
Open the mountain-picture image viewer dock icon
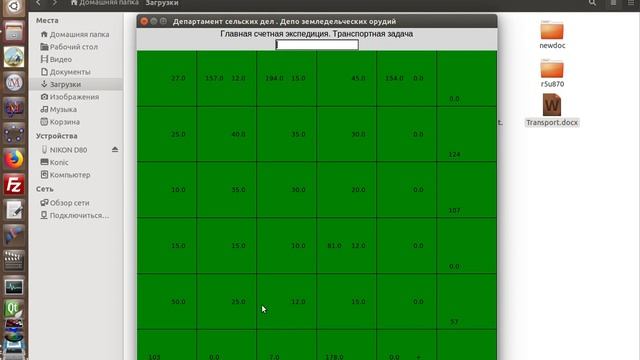(14, 57)
